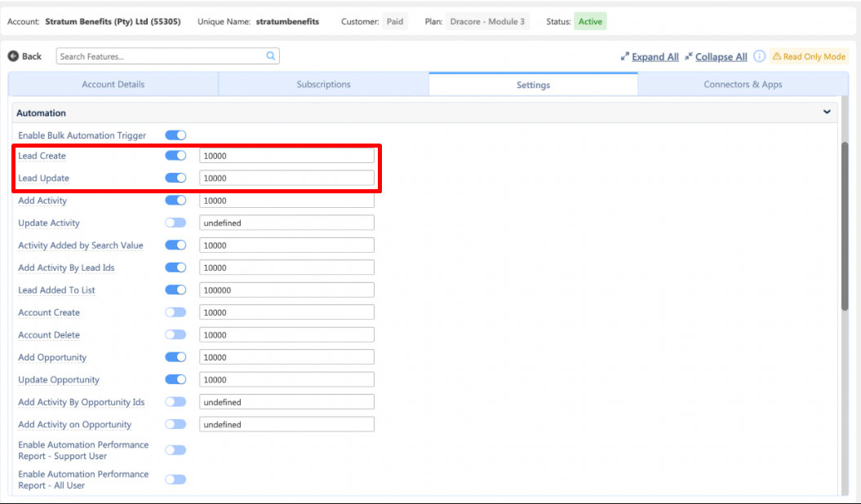The image size is (861, 504).
Task: Click the Read Only Mode warning badge
Action: tap(809, 56)
